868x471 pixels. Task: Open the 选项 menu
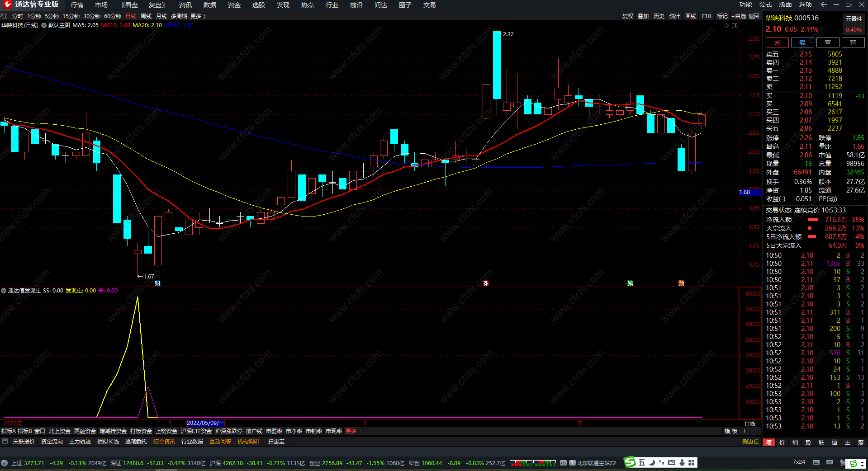(x=805, y=5)
